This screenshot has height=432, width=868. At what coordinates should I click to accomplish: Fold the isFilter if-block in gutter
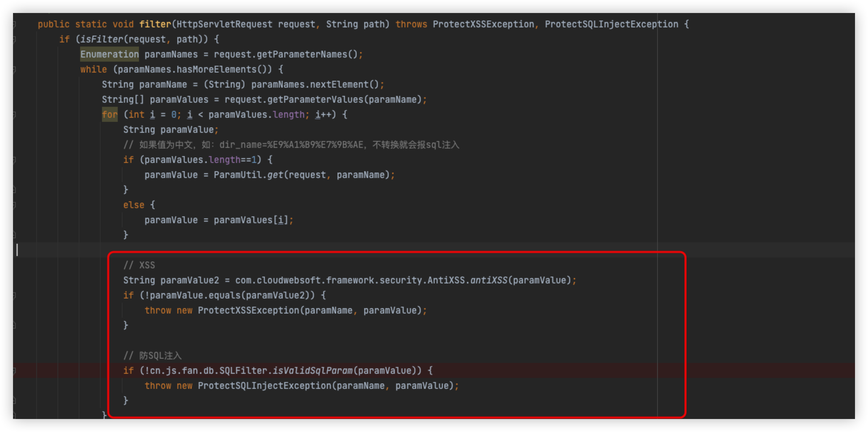(14, 39)
